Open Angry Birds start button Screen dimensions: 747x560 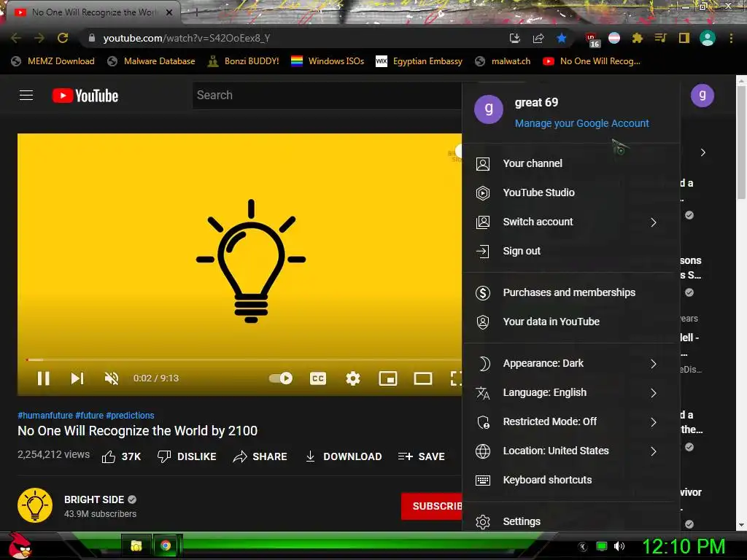(x=19, y=545)
